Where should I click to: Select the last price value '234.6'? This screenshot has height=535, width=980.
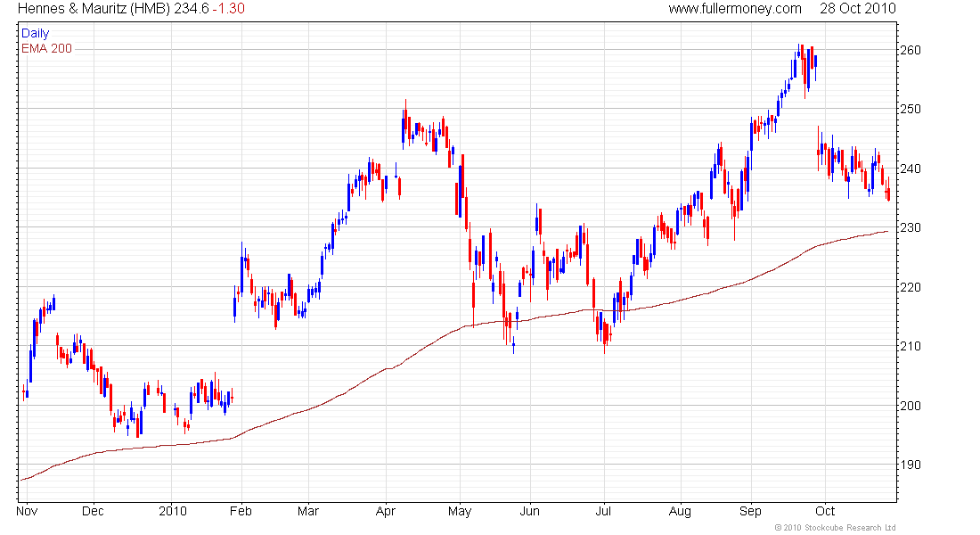(192, 9)
